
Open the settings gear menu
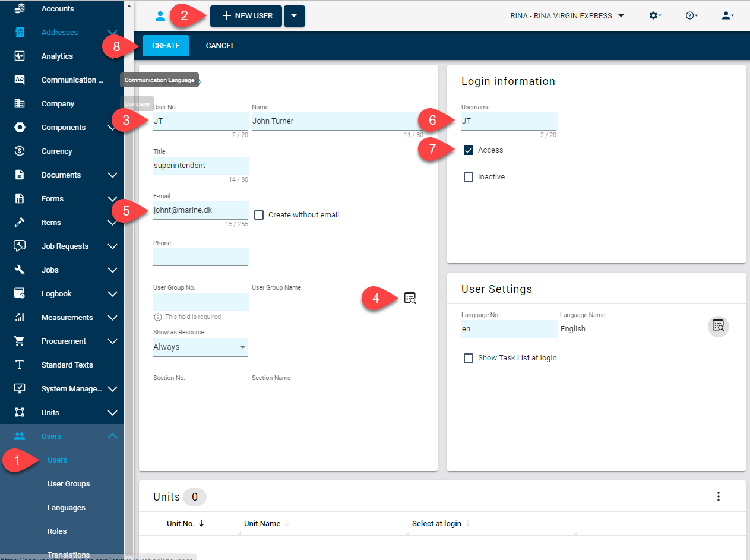(655, 16)
